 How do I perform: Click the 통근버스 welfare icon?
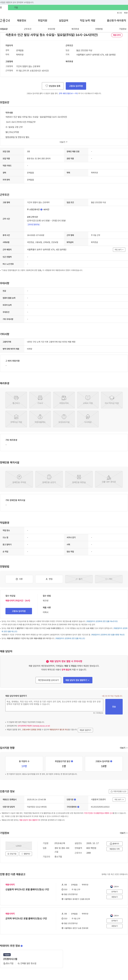(x=16, y=400)
